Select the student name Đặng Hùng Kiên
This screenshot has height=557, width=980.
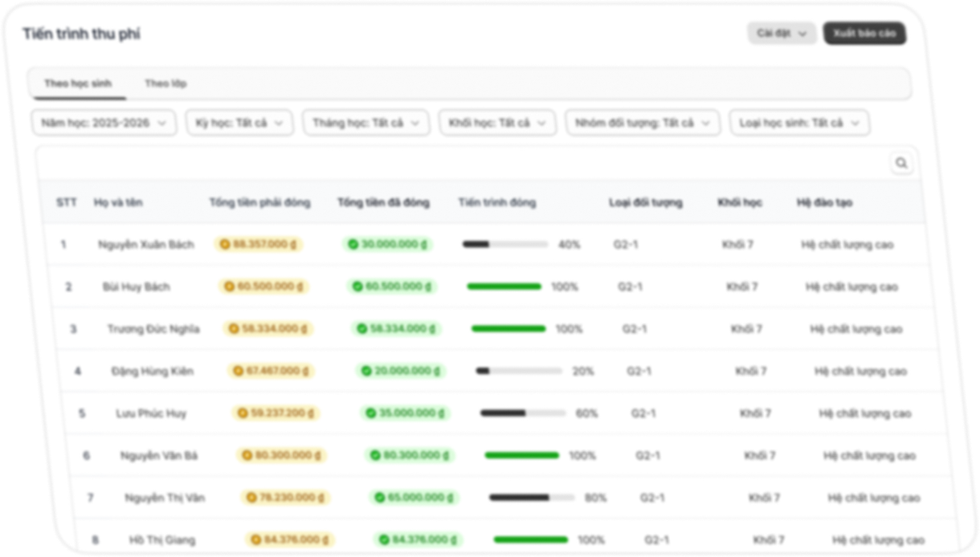pyautogui.click(x=153, y=371)
